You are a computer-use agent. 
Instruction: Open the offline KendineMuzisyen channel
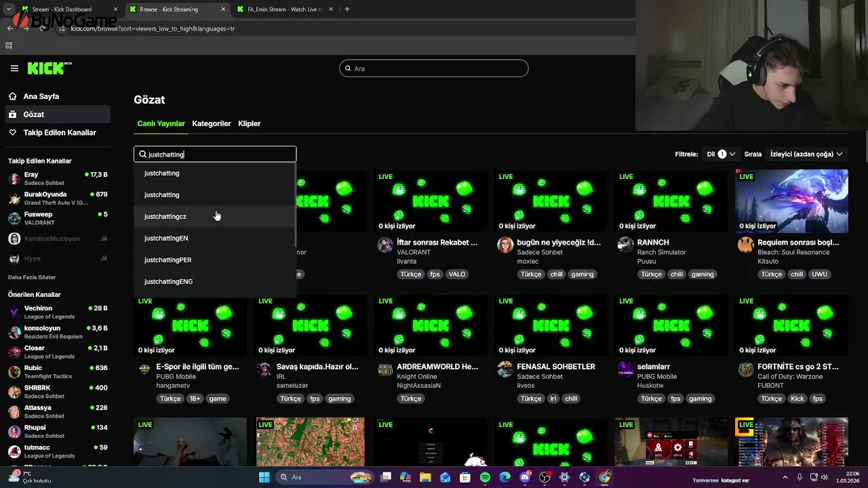58,239
